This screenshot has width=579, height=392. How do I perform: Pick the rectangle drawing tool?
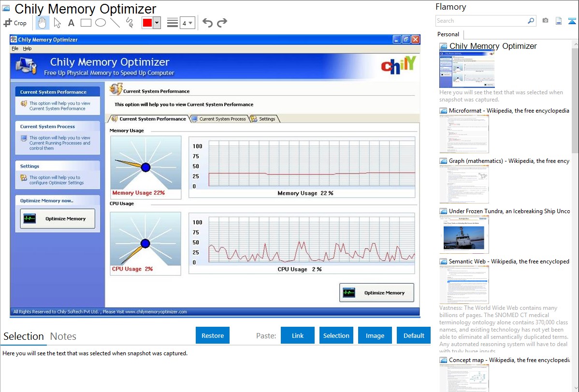(x=86, y=23)
